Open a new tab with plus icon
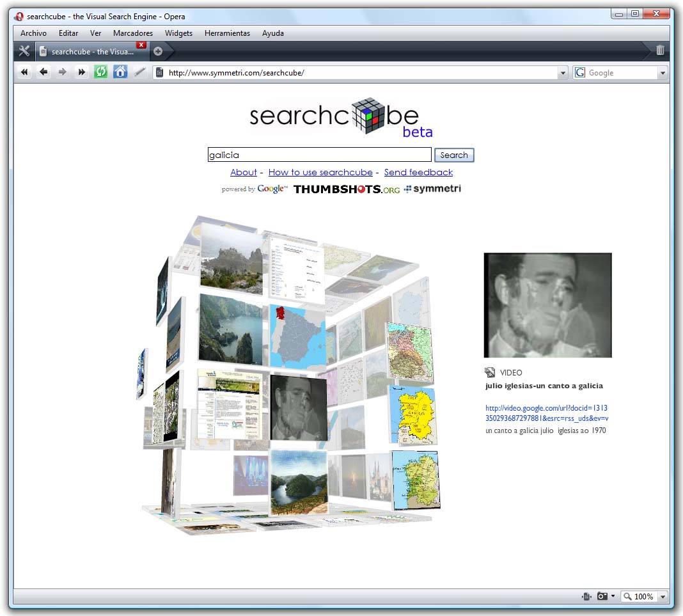The image size is (683, 616). (x=158, y=51)
